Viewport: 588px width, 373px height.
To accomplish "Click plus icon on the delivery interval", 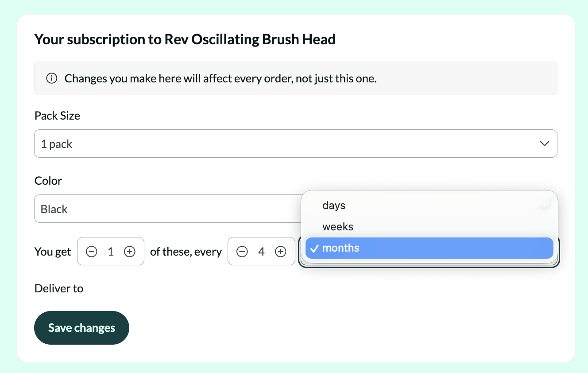I will click(x=281, y=252).
